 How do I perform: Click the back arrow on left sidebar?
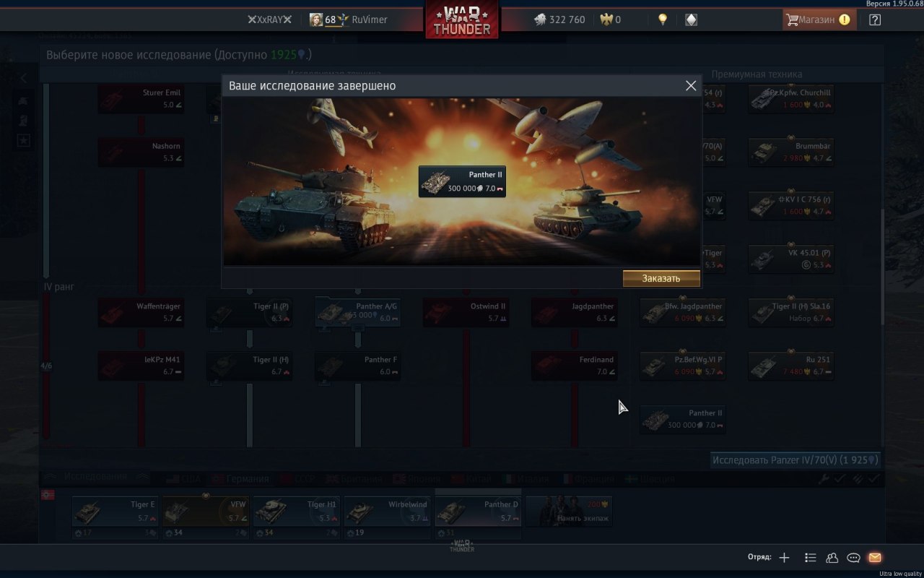(x=23, y=77)
